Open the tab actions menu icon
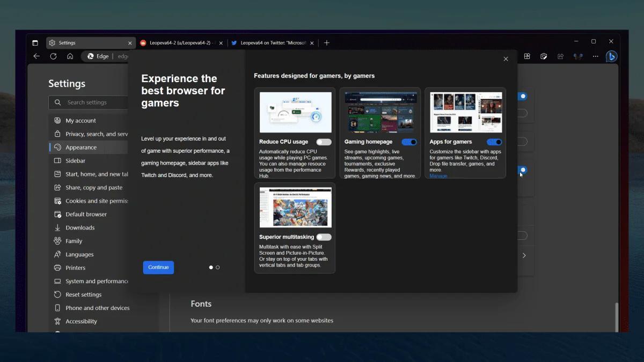Viewport: 644px width, 362px height. click(x=35, y=42)
